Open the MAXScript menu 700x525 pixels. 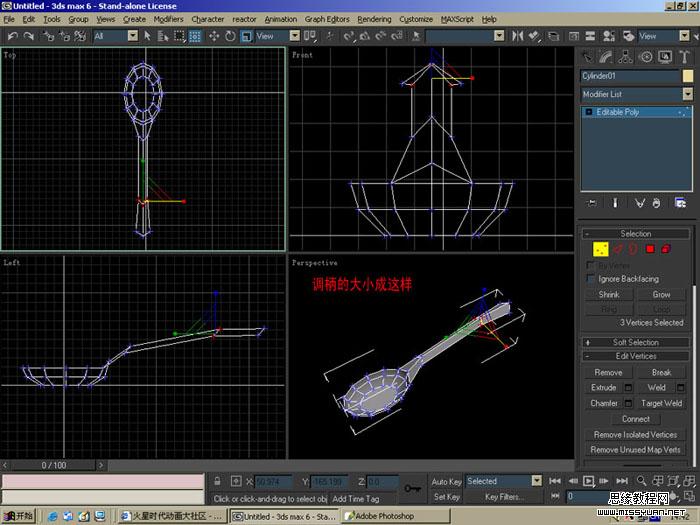457,19
